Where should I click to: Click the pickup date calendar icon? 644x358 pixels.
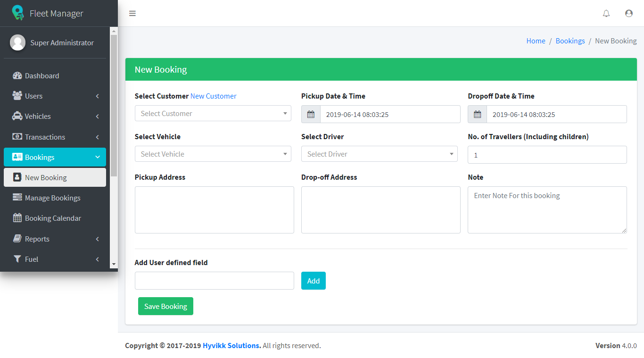(x=311, y=114)
